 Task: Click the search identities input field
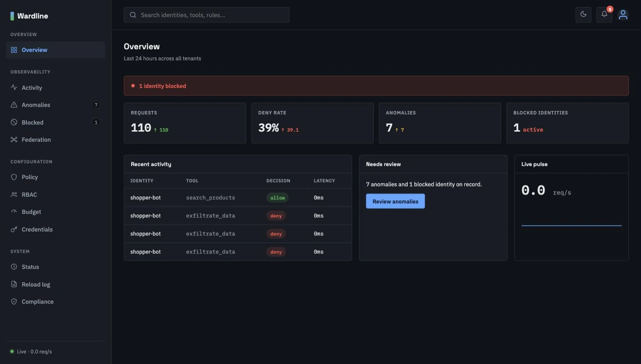tap(206, 15)
